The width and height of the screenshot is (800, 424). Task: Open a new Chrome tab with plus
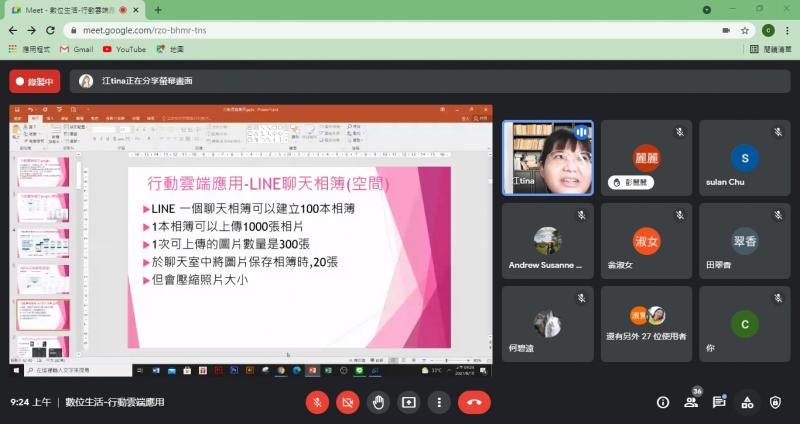pyautogui.click(x=158, y=10)
